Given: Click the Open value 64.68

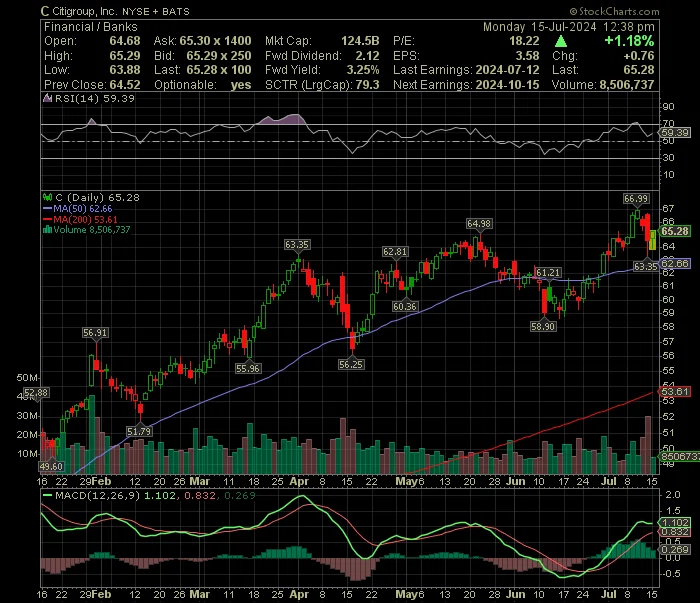Looking at the screenshot, I should (125, 41).
